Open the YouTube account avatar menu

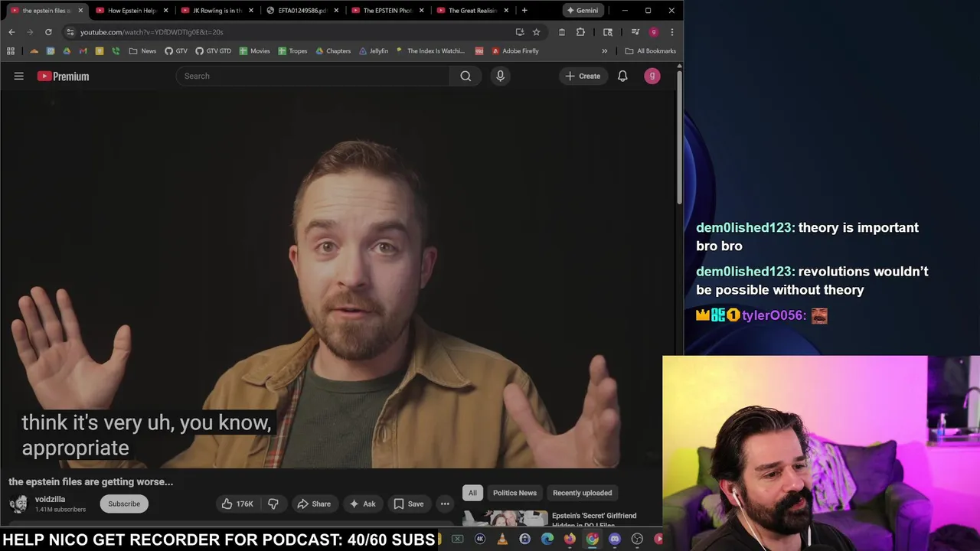(x=652, y=76)
